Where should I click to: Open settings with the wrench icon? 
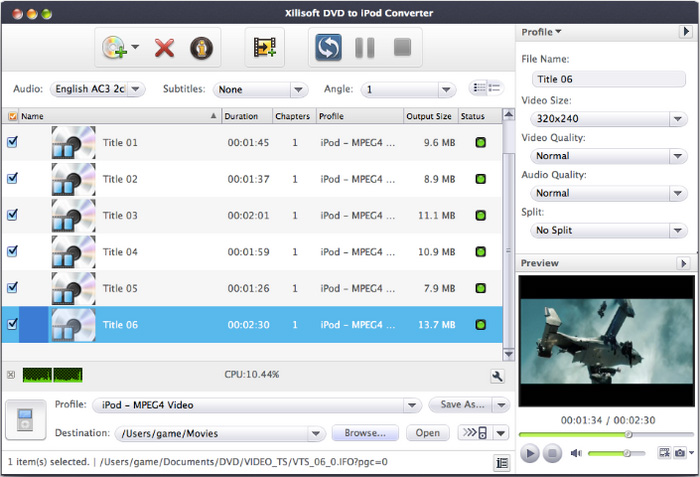[x=496, y=376]
